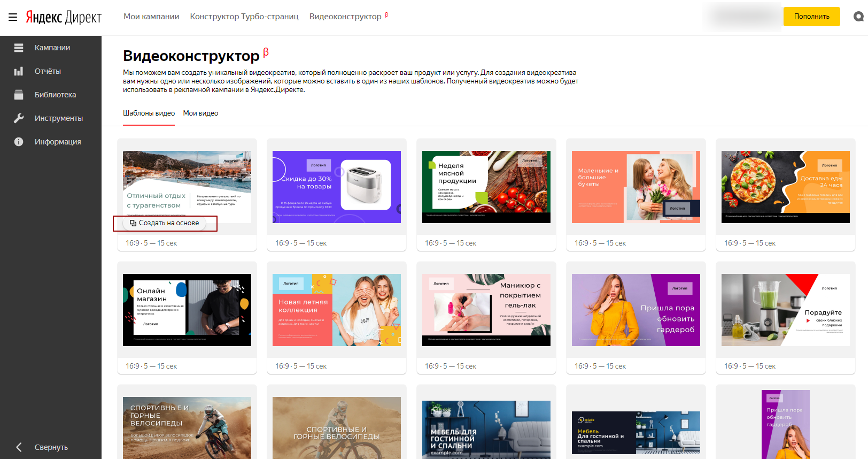The image size is (868, 459).
Task: Click the Создать на основе button
Action: [165, 223]
